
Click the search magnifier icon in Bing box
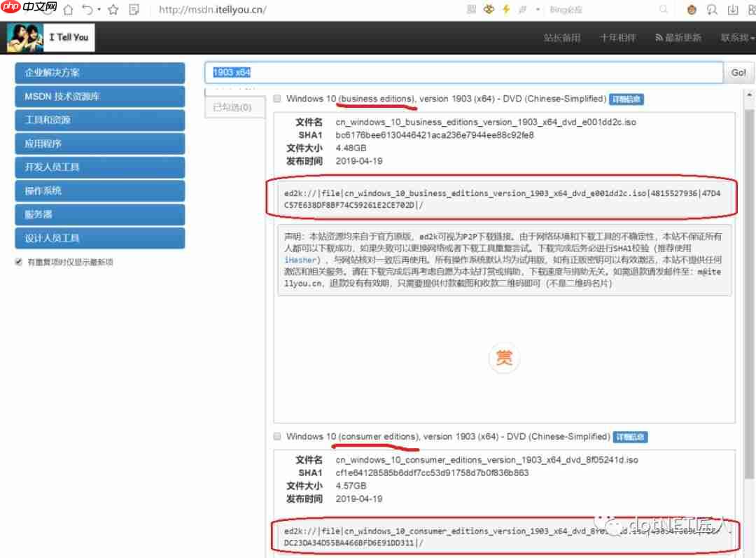pyautogui.click(x=663, y=10)
